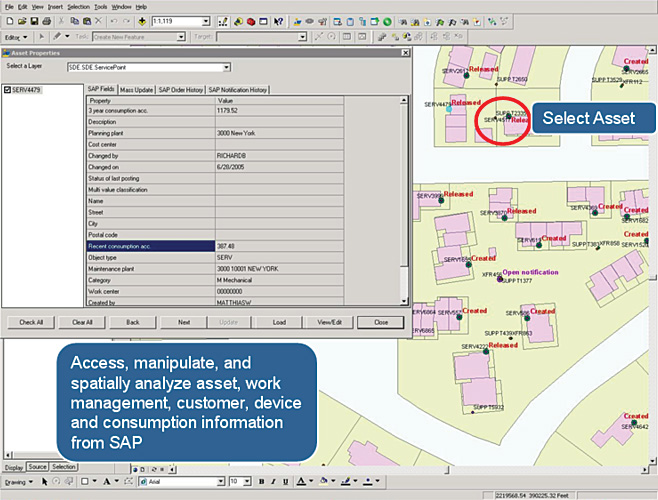Select the Sketch pencil tool

click(x=57, y=37)
